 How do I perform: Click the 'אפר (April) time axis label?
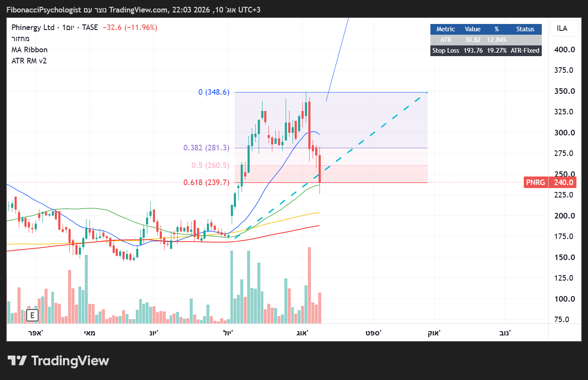[x=36, y=333]
